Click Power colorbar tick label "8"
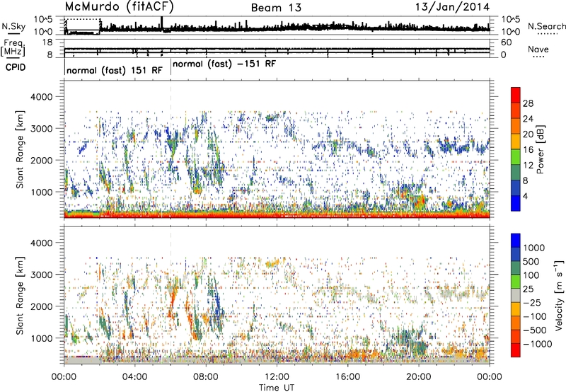566x392 pixels. pos(526,181)
